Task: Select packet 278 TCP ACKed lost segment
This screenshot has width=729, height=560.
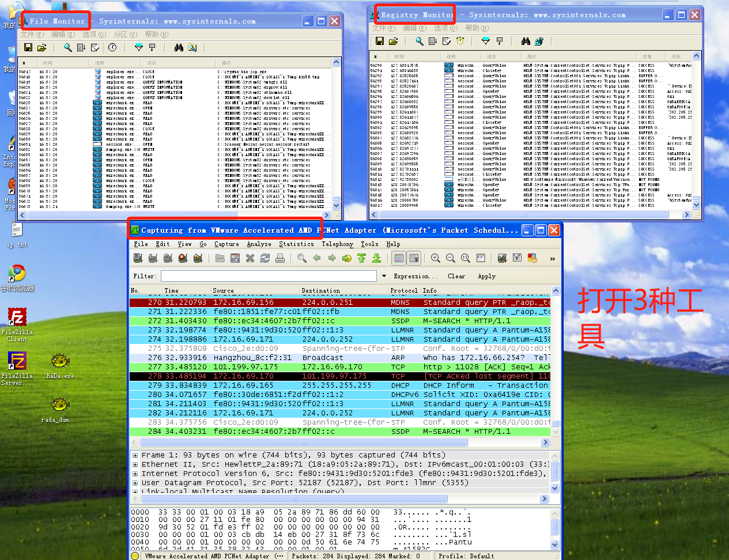Action: (x=341, y=376)
